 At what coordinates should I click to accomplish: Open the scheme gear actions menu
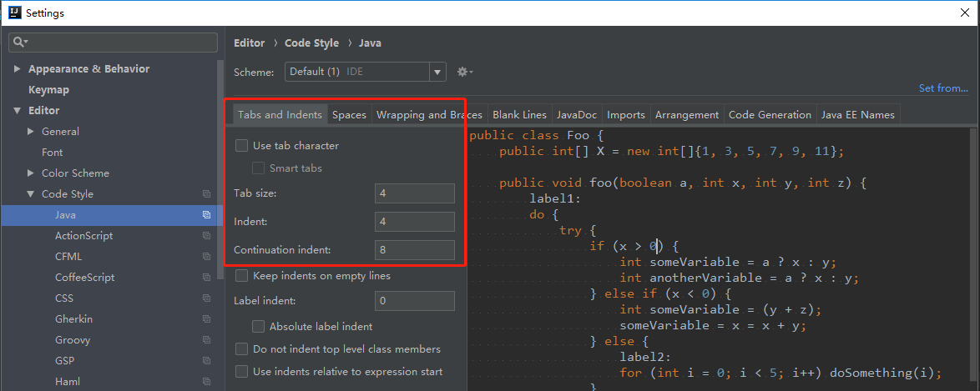pyautogui.click(x=464, y=72)
